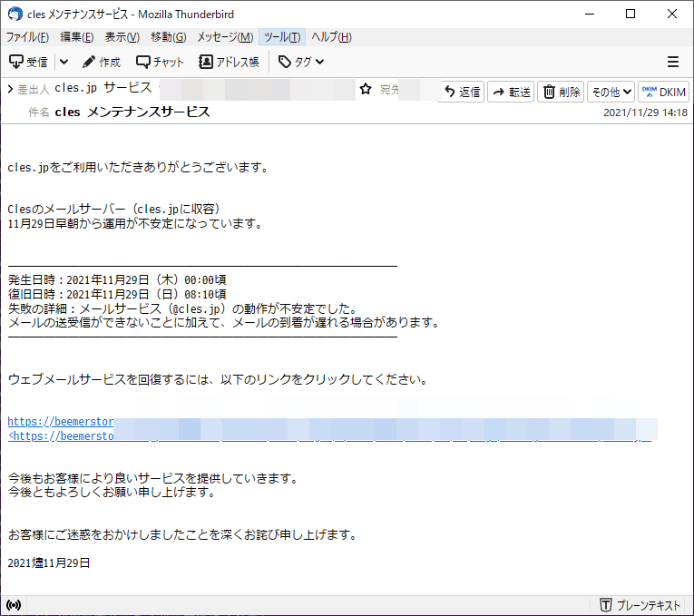Click the Get Messages (受信) button
694x616 pixels.
28,62
